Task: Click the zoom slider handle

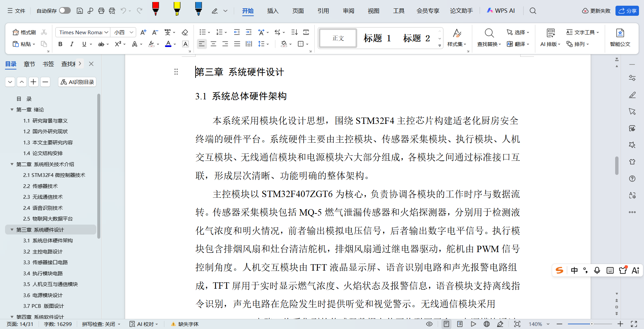Action: (x=592, y=324)
